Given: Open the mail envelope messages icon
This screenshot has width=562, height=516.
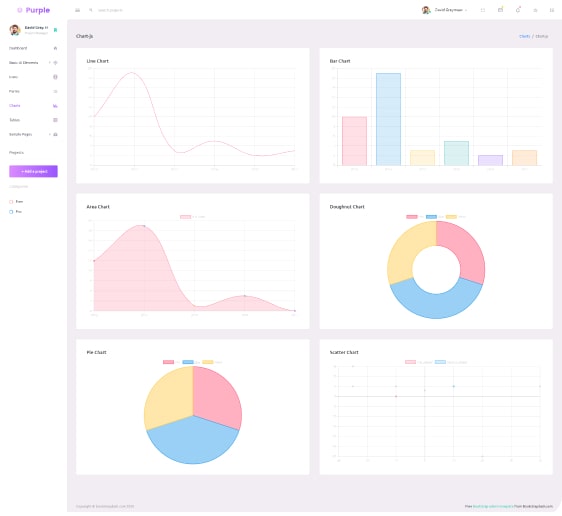Looking at the screenshot, I should [500, 10].
